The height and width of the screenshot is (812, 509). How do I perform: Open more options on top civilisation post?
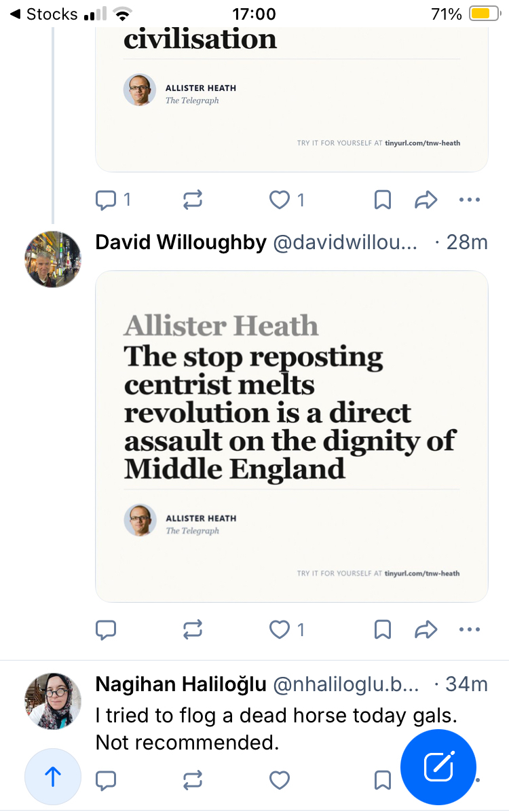470,200
